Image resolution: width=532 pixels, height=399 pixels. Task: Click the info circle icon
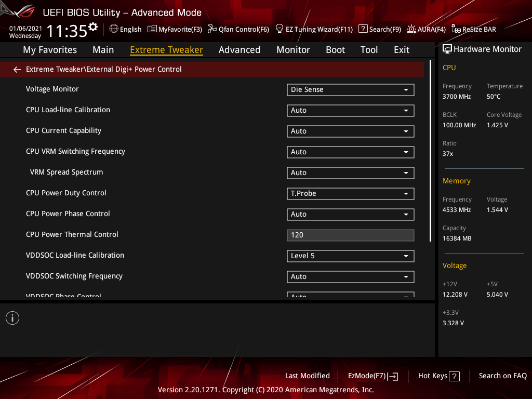12,318
